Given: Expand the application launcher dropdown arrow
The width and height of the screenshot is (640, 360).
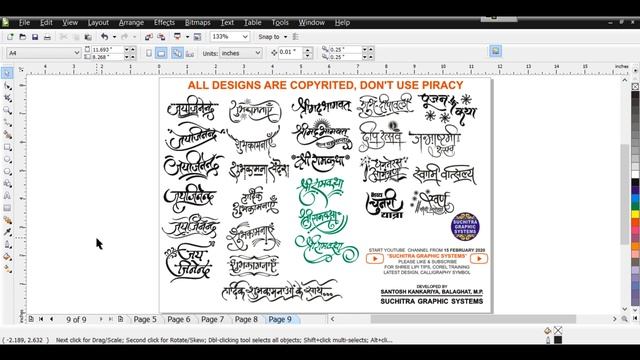Looking at the screenshot, I should click(x=187, y=37).
